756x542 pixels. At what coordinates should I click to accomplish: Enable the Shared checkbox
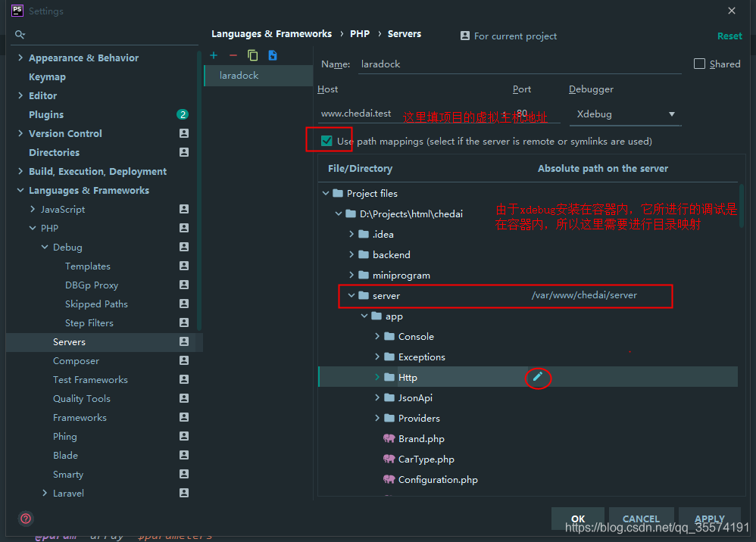[699, 64]
